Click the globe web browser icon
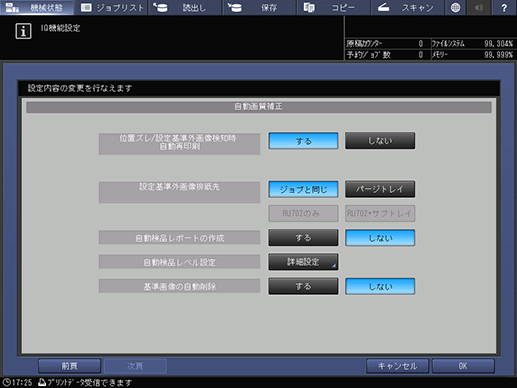Viewport: 517px width, 388px height. tap(455, 7)
